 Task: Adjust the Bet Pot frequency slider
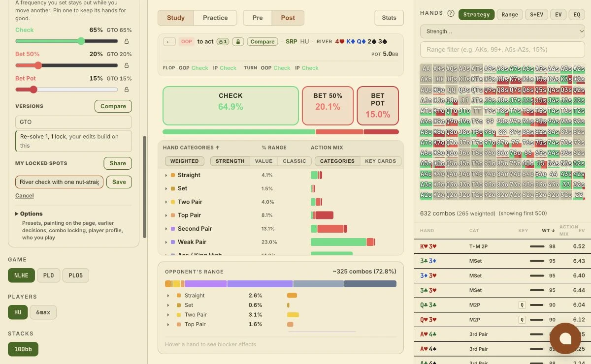click(66, 90)
